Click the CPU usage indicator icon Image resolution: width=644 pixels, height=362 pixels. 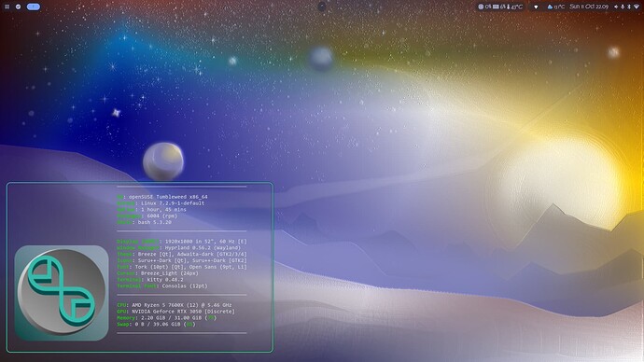click(x=481, y=7)
